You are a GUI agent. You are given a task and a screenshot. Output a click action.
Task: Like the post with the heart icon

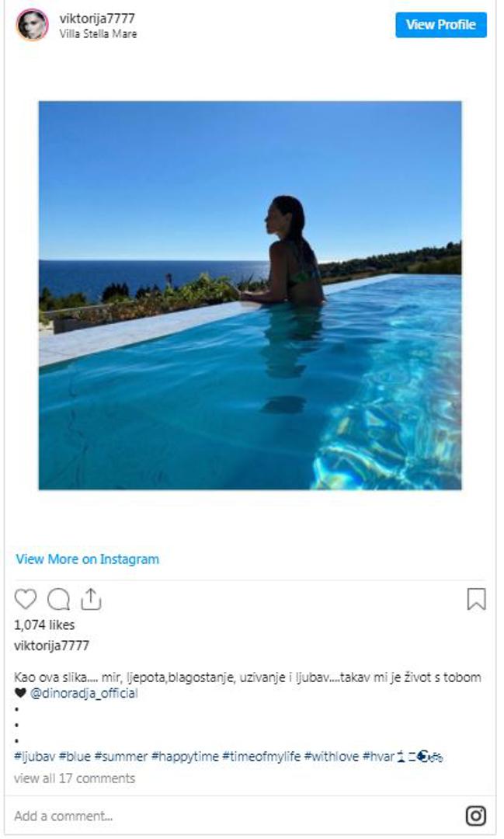click(x=25, y=599)
